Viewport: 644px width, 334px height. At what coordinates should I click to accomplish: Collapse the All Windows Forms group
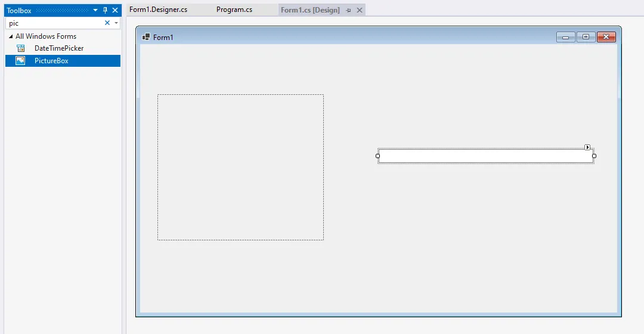(x=11, y=36)
